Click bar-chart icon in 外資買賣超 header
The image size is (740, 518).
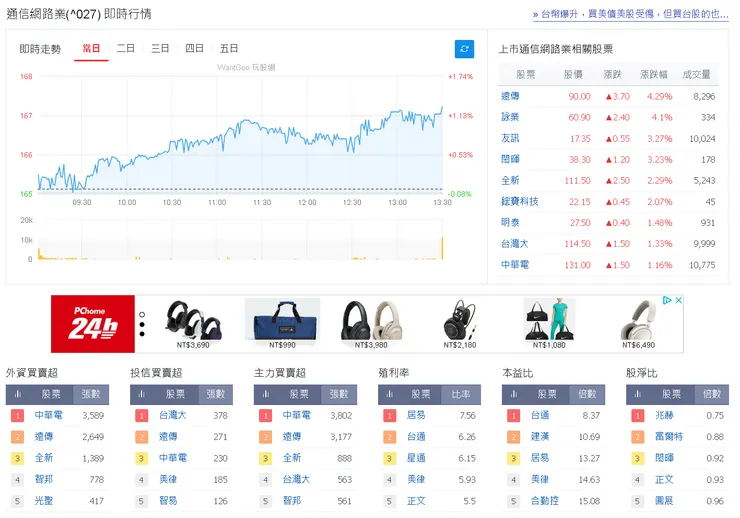(x=18, y=394)
